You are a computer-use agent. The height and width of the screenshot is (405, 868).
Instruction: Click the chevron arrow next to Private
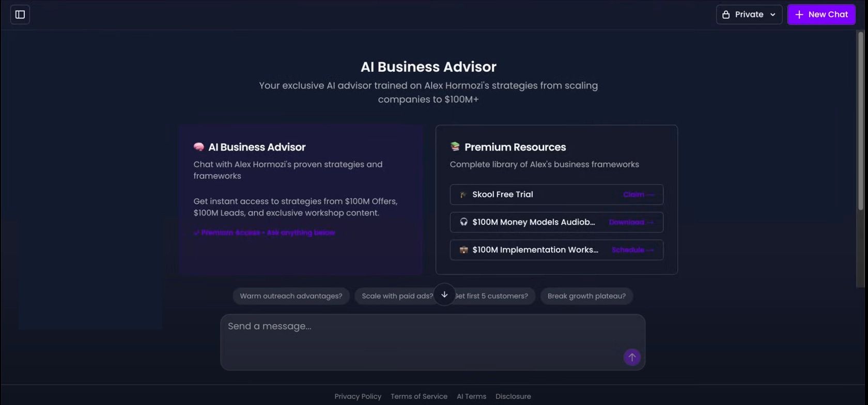[773, 14]
